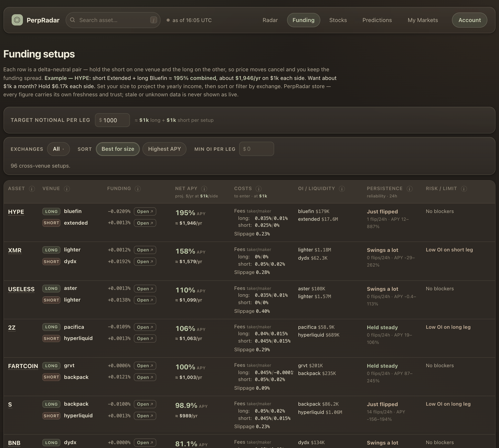Open the NET APY info icon
Image resolution: width=499 pixels, height=448 pixels.
pyautogui.click(x=204, y=189)
